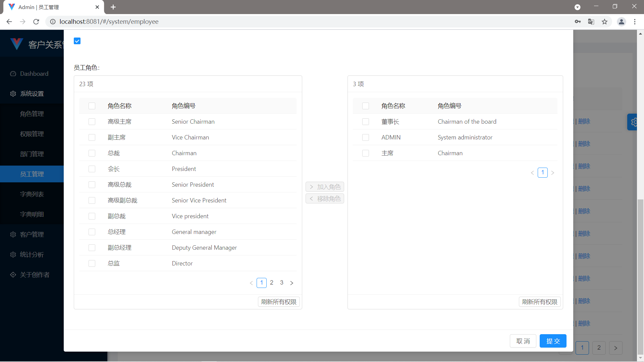Image resolution: width=644 pixels, height=362 pixels.
Task: Click the previous-page arrow of the right role list
Action: [532, 173]
